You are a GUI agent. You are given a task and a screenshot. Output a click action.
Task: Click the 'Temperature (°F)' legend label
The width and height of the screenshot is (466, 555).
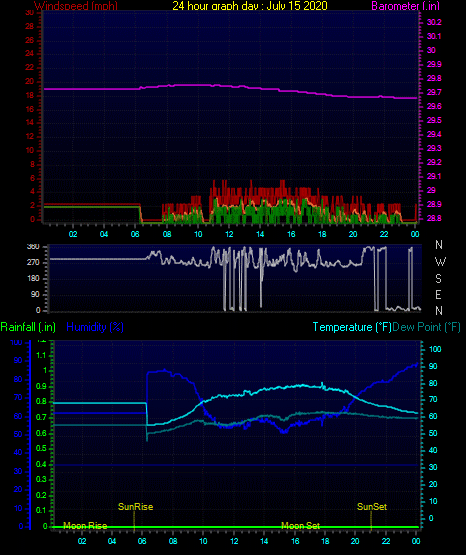pos(352,327)
